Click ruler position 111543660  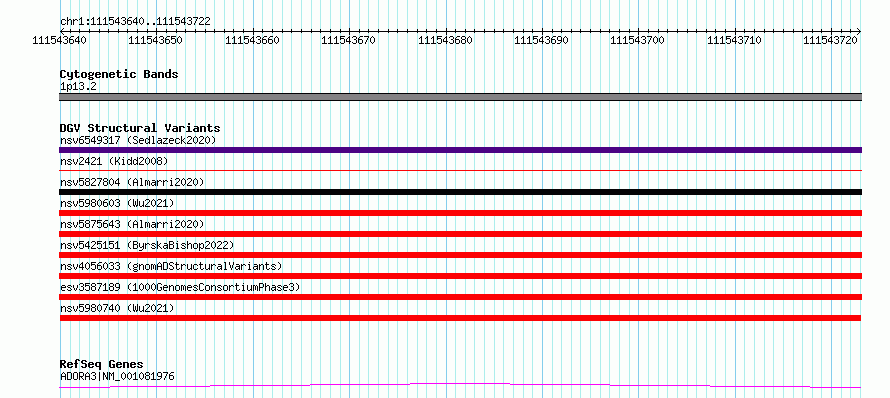pyautogui.click(x=253, y=40)
